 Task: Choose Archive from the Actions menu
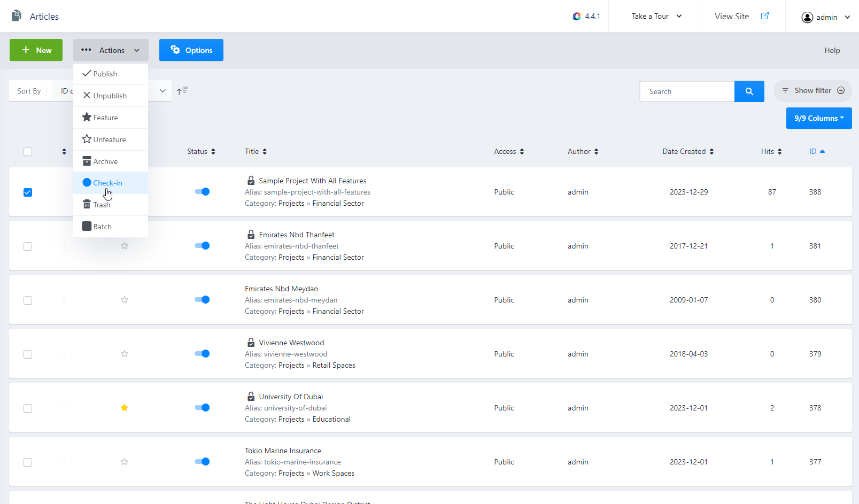(111, 161)
